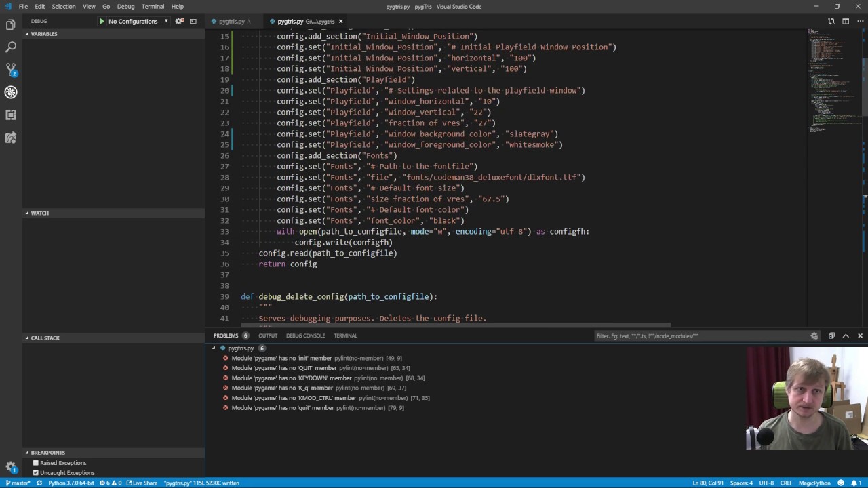This screenshot has height=488, width=868.
Task: Open the Help menu
Action: click(x=178, y=6)
